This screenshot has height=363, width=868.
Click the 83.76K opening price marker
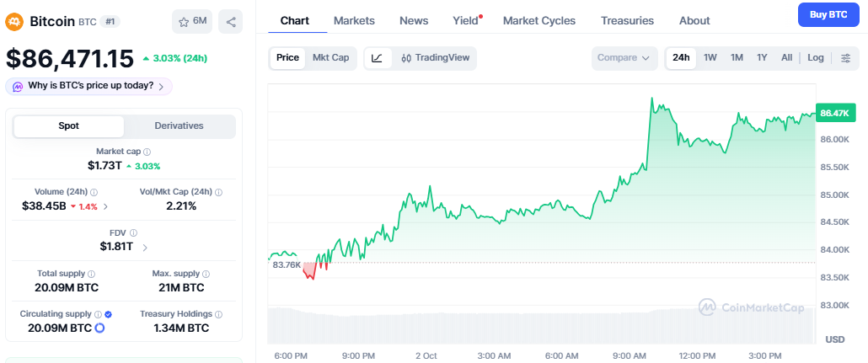click(x=287, y=264)
